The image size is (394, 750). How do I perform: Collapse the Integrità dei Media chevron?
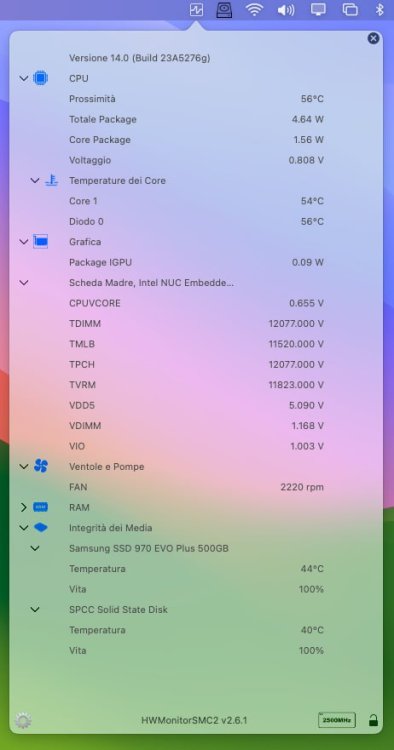point(23,528)
